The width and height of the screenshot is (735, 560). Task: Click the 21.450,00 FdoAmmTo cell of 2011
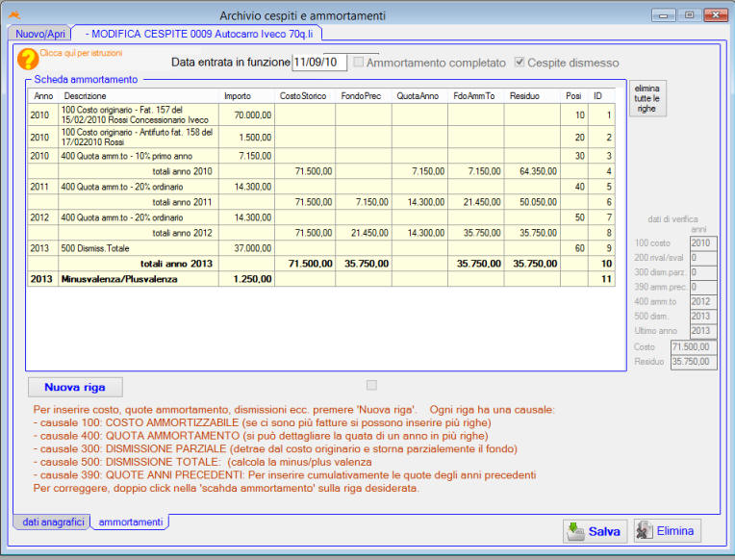point(476,202)
